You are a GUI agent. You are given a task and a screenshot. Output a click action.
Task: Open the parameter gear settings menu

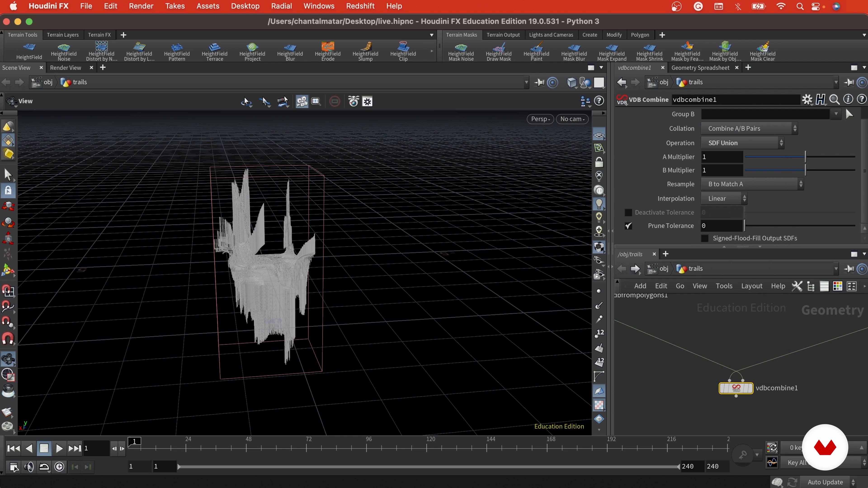(807, 99)
